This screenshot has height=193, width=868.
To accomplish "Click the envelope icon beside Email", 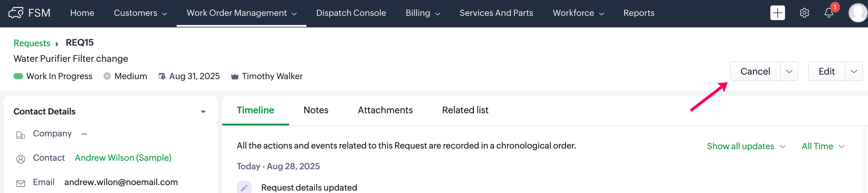I will 20,183.
